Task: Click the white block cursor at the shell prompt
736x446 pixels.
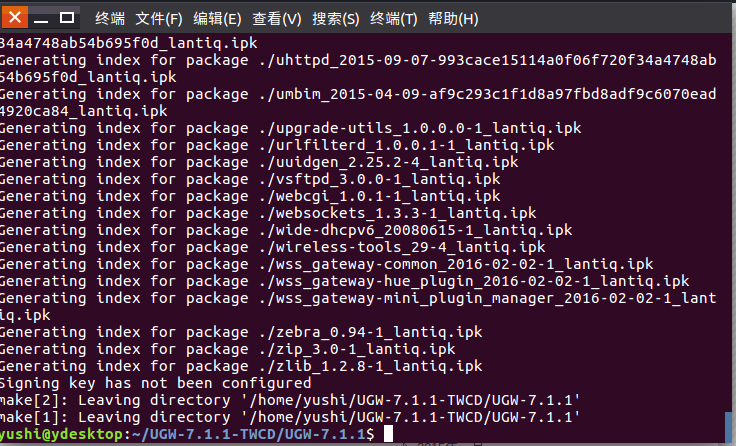Action: [x=388, y=434]
